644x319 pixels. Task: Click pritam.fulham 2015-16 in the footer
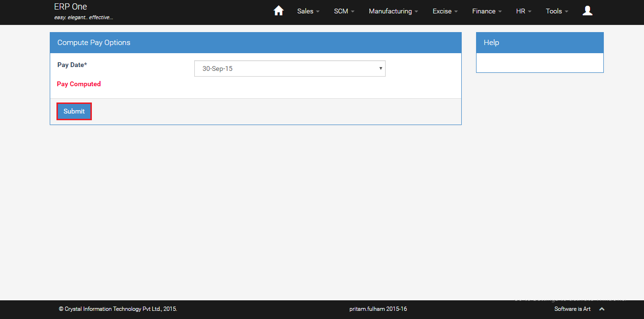(x=378, y=309)
